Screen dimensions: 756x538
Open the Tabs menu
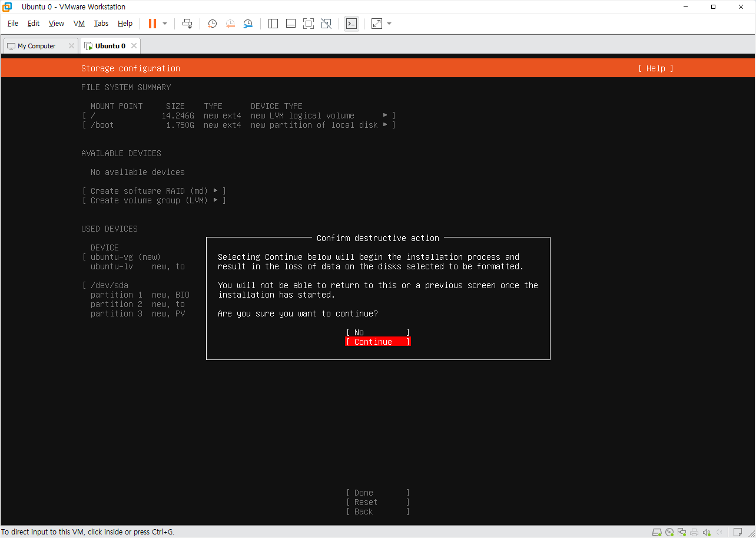click(x=101, y=24)
